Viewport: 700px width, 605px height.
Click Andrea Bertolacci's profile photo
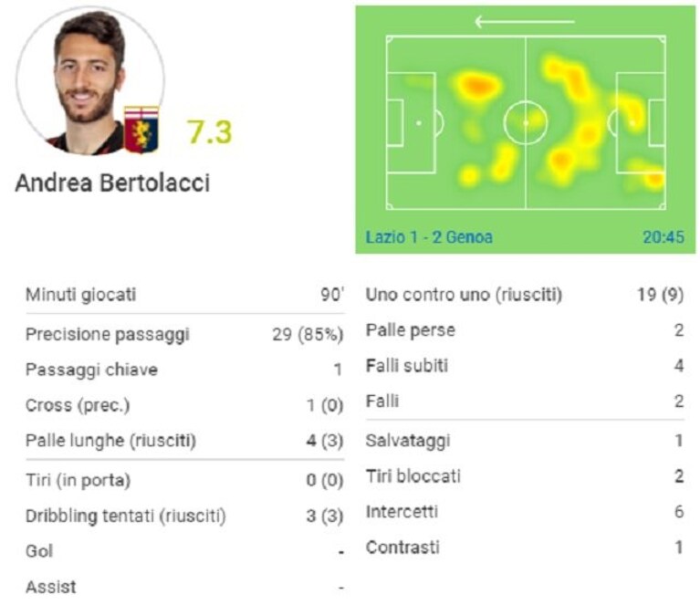(x=90, y=81)
